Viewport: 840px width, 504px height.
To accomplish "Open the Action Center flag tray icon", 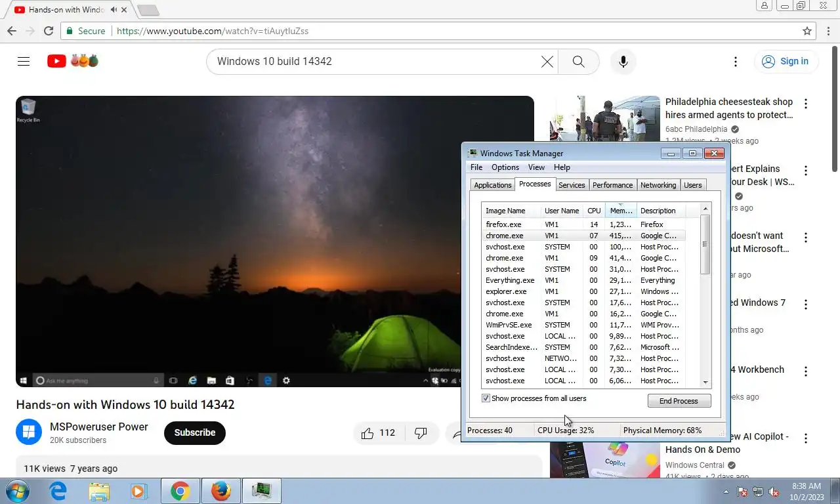I will click(x=742, y=492).
